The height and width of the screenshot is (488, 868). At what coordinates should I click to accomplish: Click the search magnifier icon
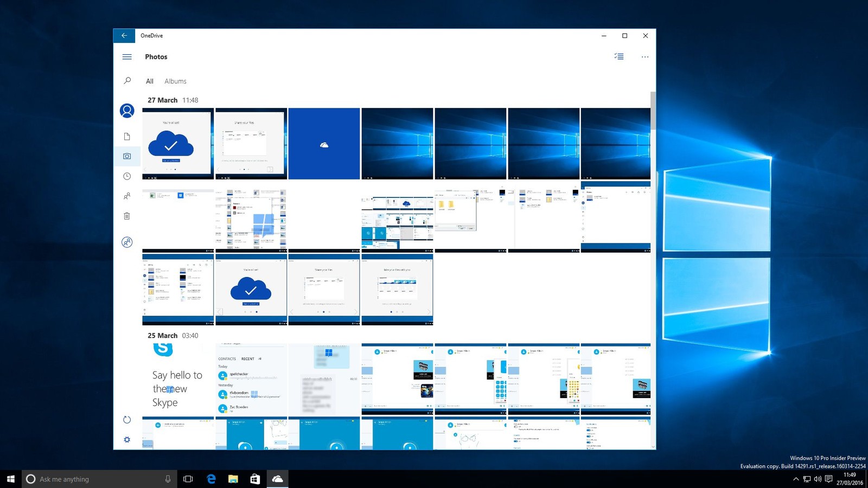[127, 81]
